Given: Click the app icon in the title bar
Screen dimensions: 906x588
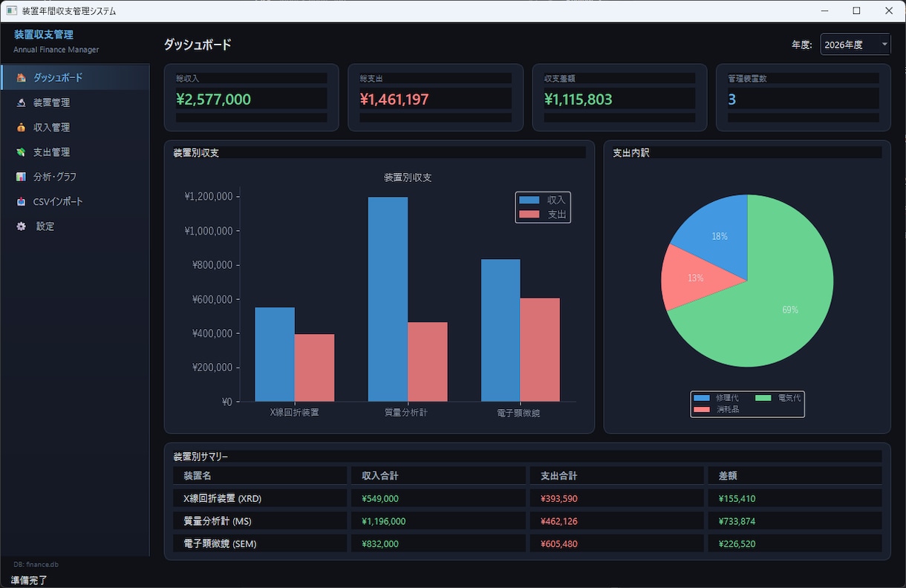Looking at the screenshot, I should (x=11, y=11).
